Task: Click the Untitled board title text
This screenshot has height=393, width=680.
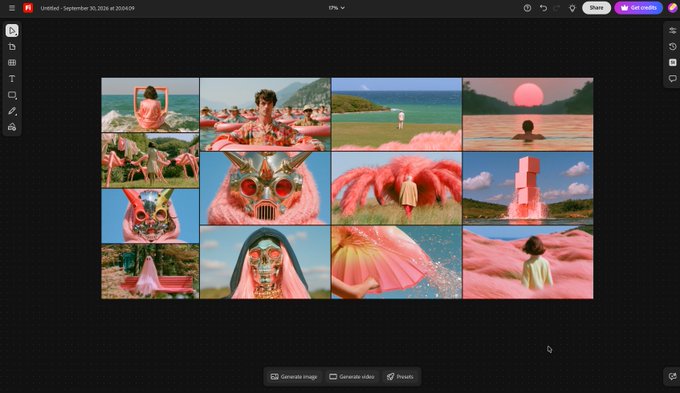Action: (88, 8)
